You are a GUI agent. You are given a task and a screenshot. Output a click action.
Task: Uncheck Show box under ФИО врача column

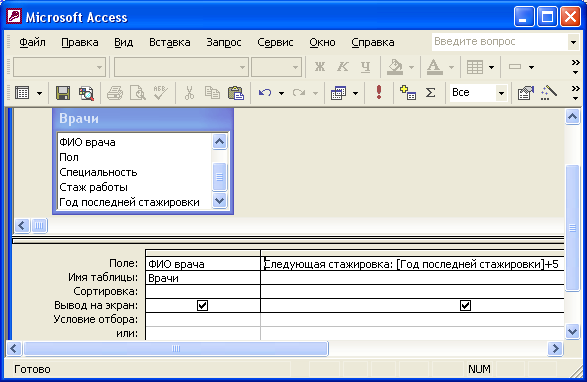(202, 306)
